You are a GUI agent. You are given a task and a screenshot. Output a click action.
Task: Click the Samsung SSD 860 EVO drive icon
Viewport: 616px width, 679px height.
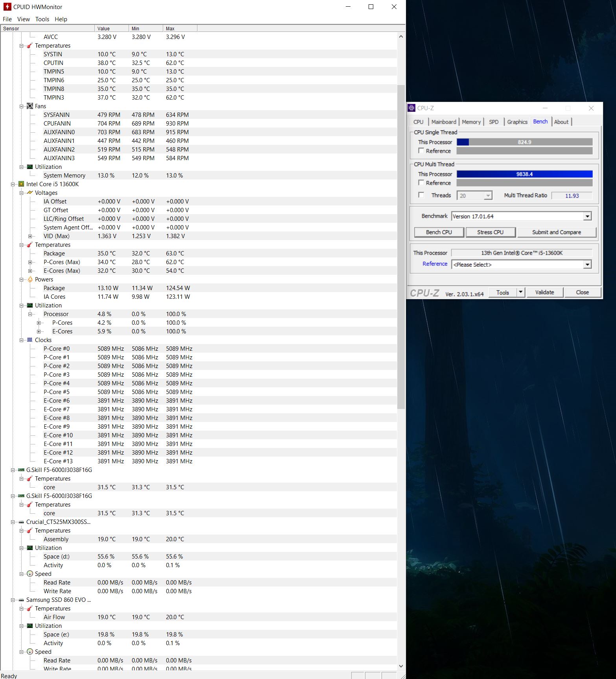pos(21,600)
